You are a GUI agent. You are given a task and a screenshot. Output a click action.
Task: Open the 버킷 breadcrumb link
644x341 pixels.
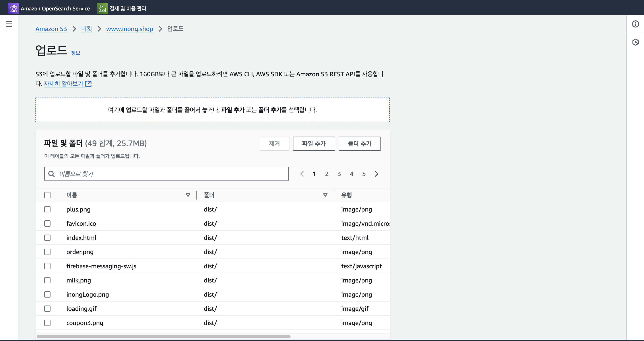click(x=87, y=29)
